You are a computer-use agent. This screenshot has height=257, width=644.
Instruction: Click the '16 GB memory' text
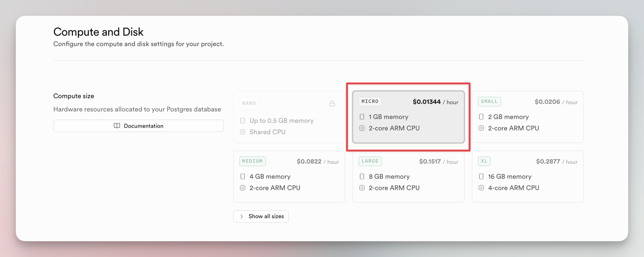pos(510,176)
